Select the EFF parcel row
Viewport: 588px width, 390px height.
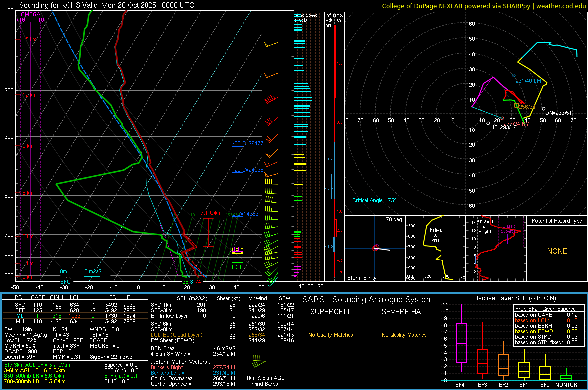(75, 310)
